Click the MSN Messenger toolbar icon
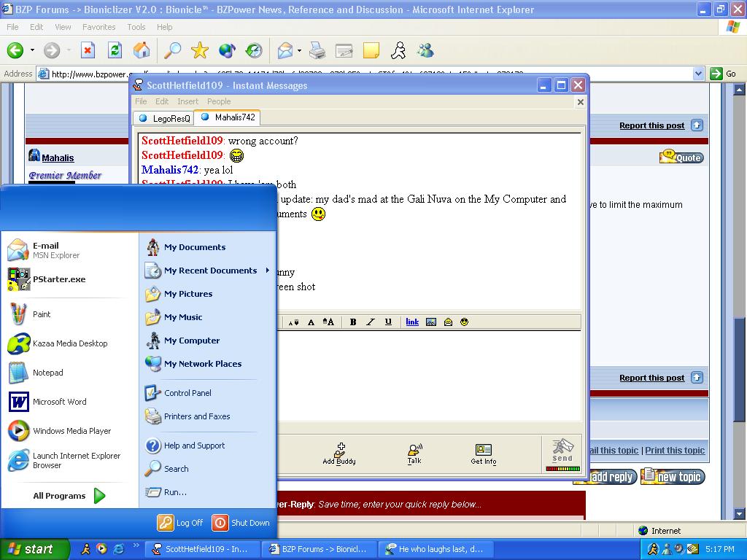Viewport: 747px width, 560px height. 425,50
